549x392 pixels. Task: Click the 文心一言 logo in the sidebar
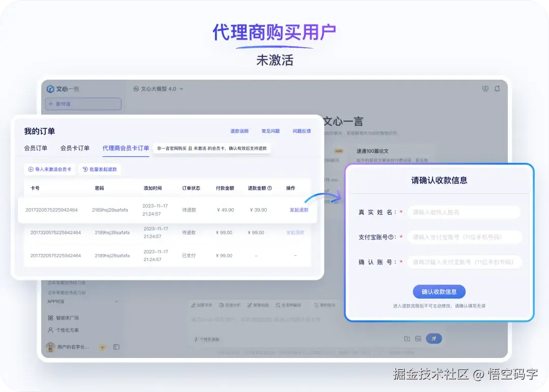pos(63,89)
